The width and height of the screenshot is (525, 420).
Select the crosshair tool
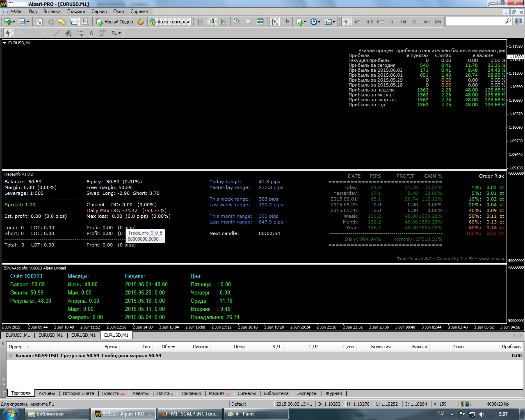point(20,33)
